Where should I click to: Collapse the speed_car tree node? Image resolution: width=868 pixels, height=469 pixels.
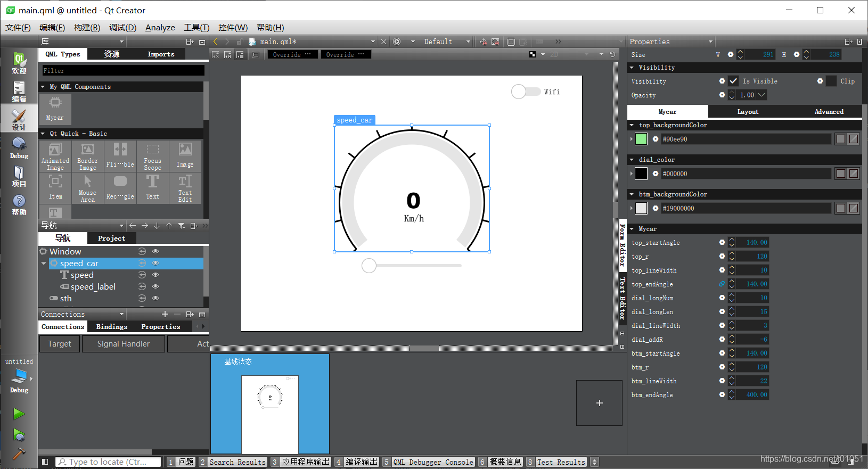click(x=44, y=263)
